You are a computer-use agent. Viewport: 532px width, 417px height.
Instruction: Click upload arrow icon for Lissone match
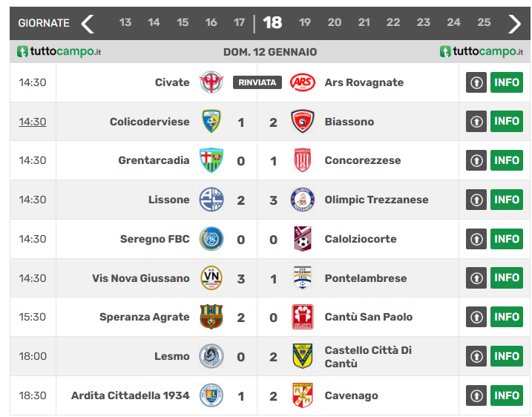pos(476,200)
